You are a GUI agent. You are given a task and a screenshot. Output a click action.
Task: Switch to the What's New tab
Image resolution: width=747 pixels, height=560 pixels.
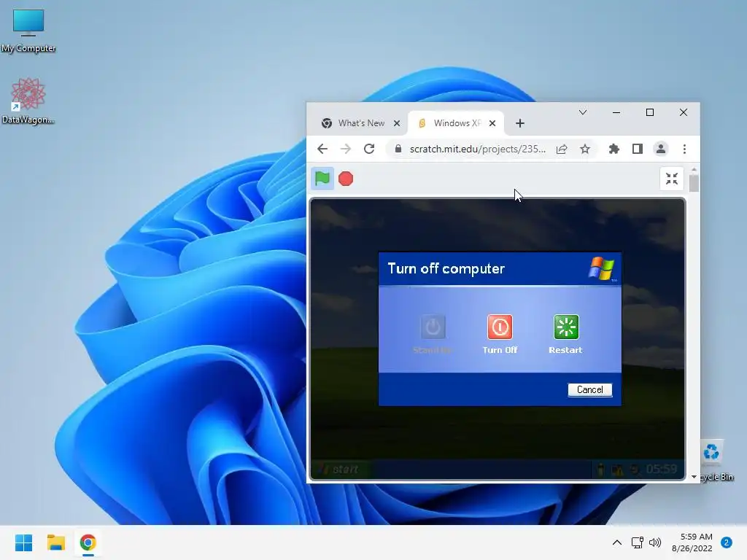[x=360, y=123]
